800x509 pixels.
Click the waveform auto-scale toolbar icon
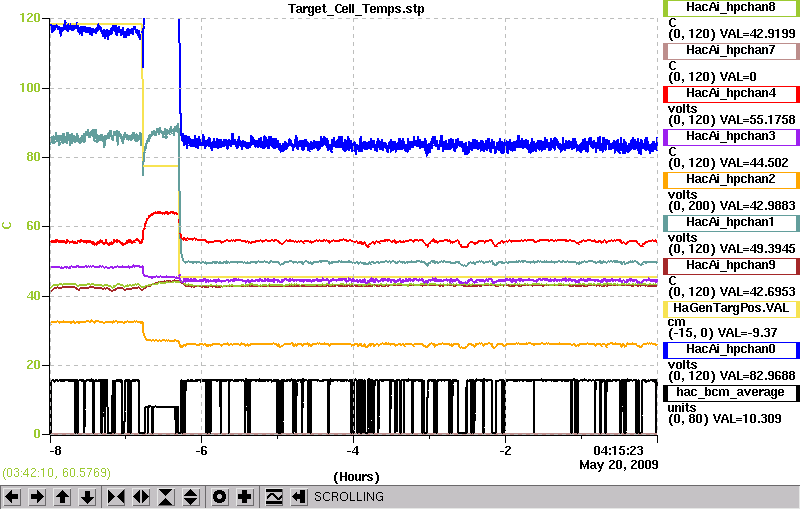(274, 496)
